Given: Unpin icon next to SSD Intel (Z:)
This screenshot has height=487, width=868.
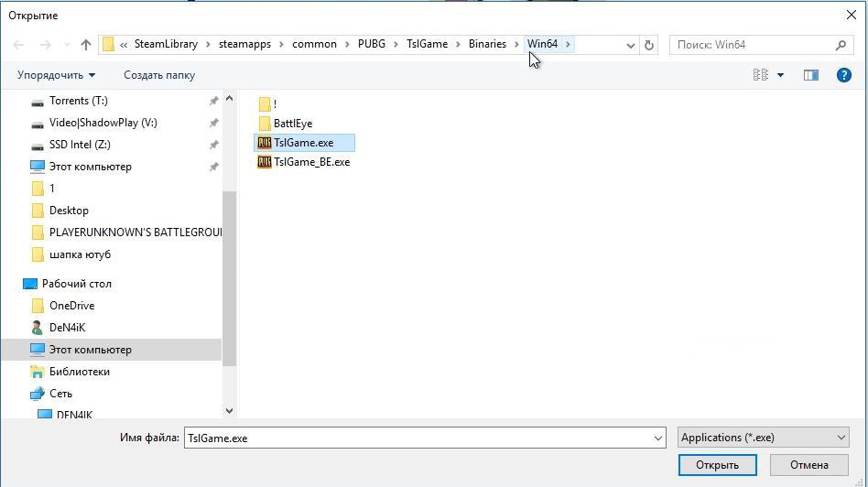Looking at the screenshot, I should coord(213,145).
